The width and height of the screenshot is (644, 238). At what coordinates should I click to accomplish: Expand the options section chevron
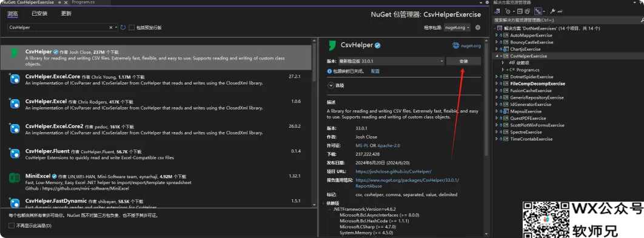(331, 85)
